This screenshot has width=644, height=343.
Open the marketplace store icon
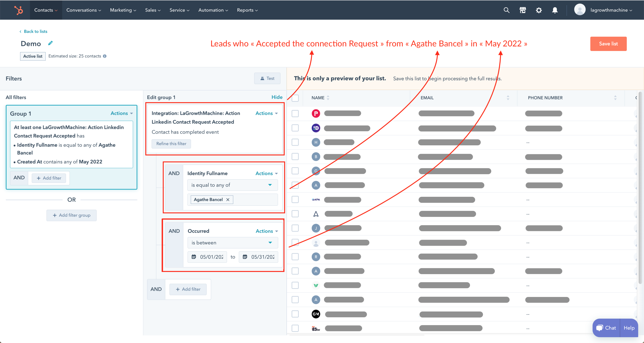[523, 10]
